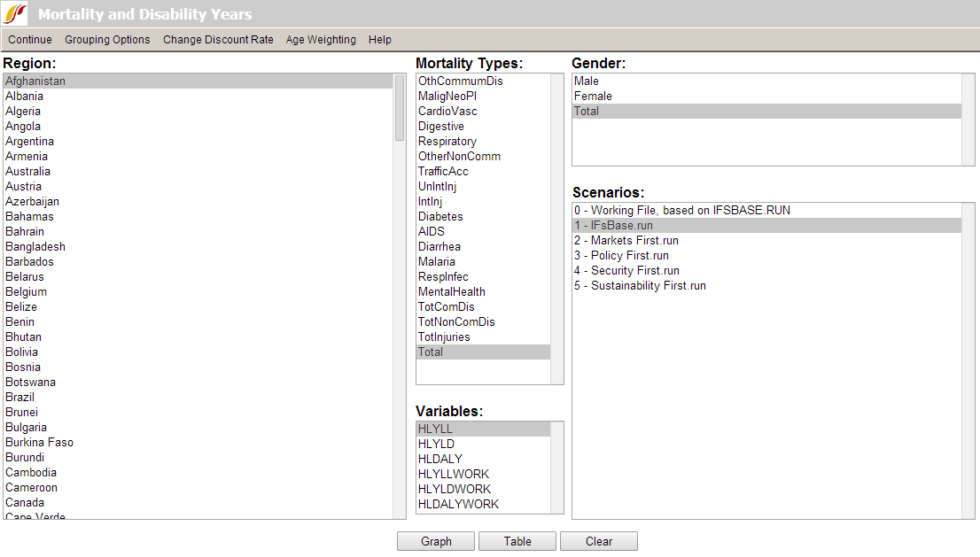Select TotInjuries mortality type
This screenshot has height=557, width=980.
[444, 337]
